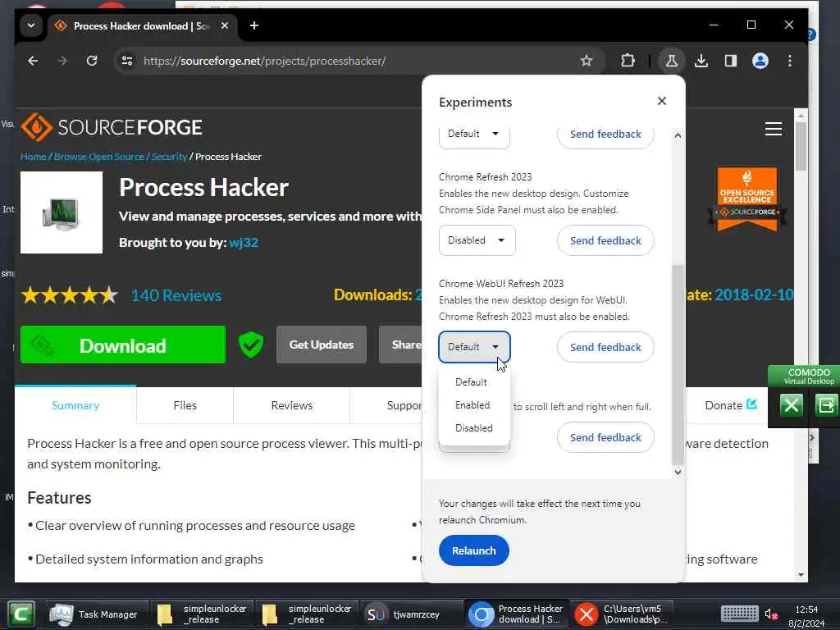840x630 pixels.
Task: Open the side panel icon
Action: coord(731,61)
